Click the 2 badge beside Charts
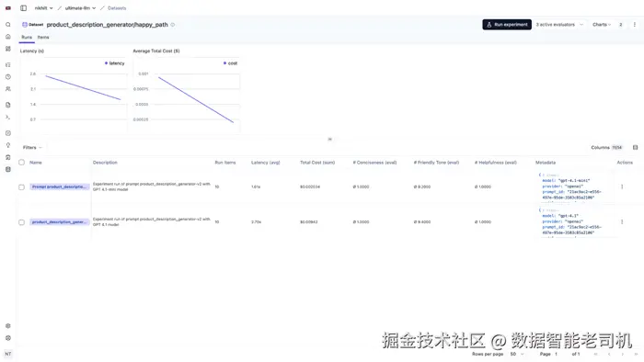644x362 pixels. pos(621,25)
